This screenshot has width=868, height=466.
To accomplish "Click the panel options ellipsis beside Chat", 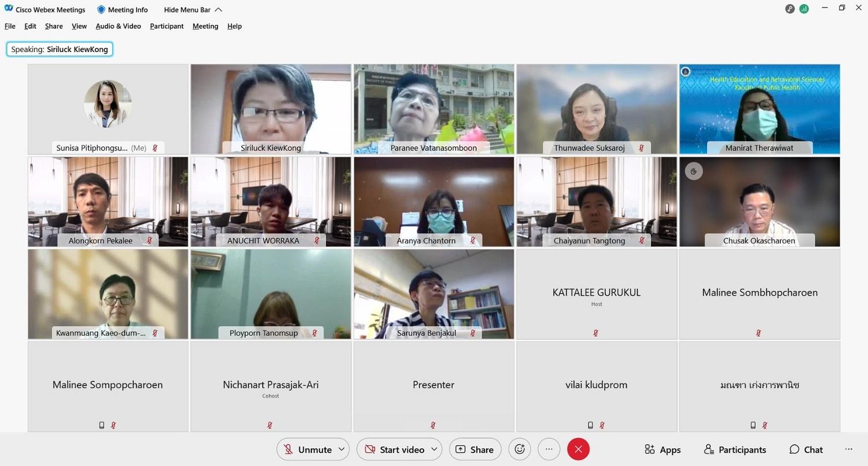I will pos(849,449).
